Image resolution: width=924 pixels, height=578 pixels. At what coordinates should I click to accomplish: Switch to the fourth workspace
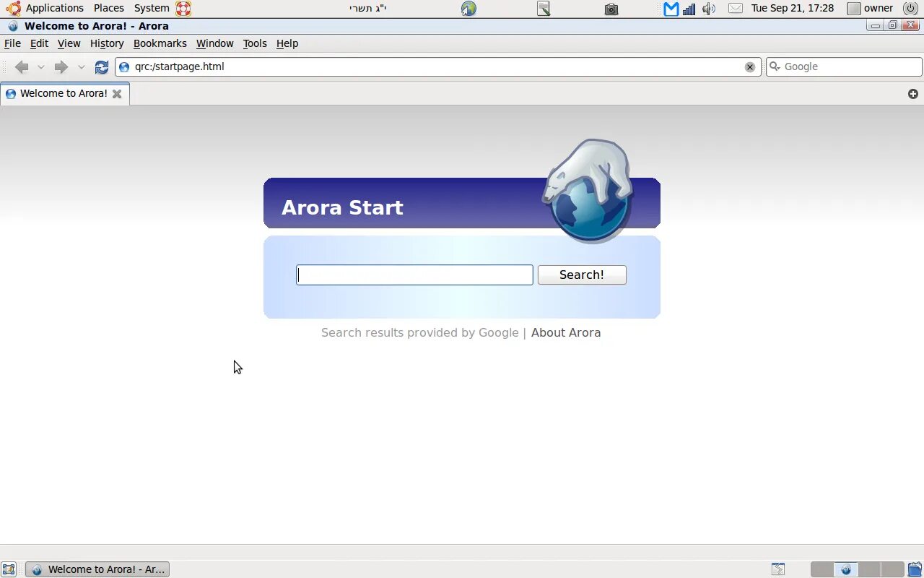(892, 569)
